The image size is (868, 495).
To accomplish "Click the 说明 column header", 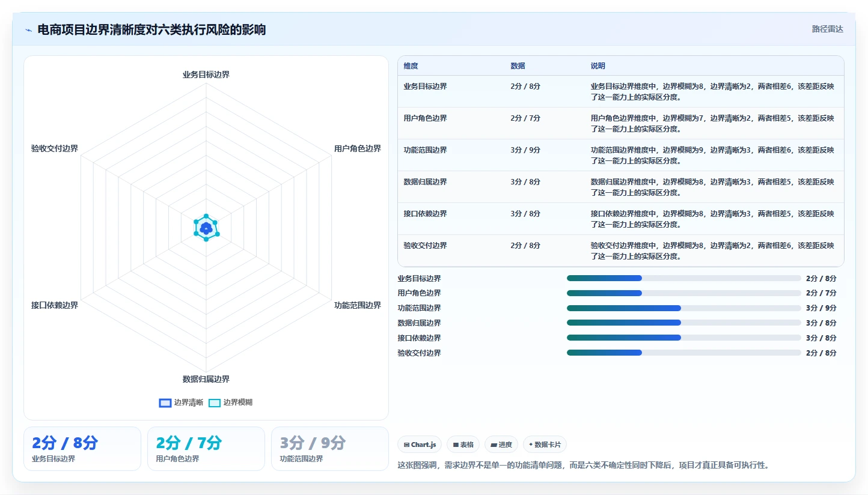I will click(x=598, y=66).
